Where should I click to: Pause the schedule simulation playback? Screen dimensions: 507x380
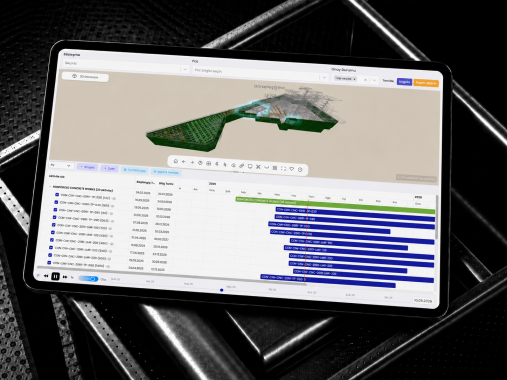(x=56, y=276)
